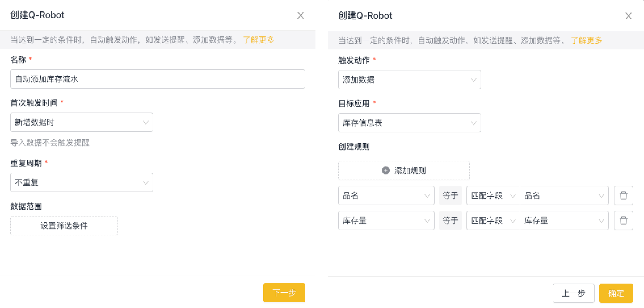Click the 数据范围 label
Viewport: 644px width, 308px height.
[x=26, y=206]
